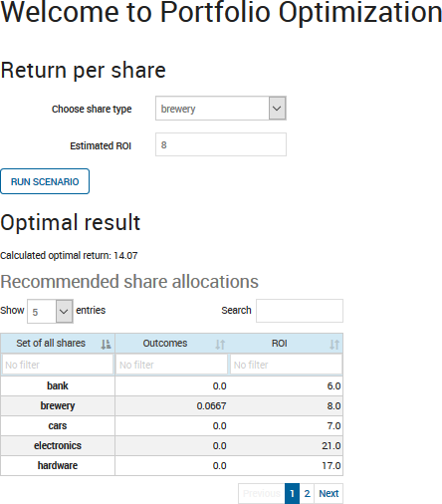Go to page 2 of results

point(307,494)
